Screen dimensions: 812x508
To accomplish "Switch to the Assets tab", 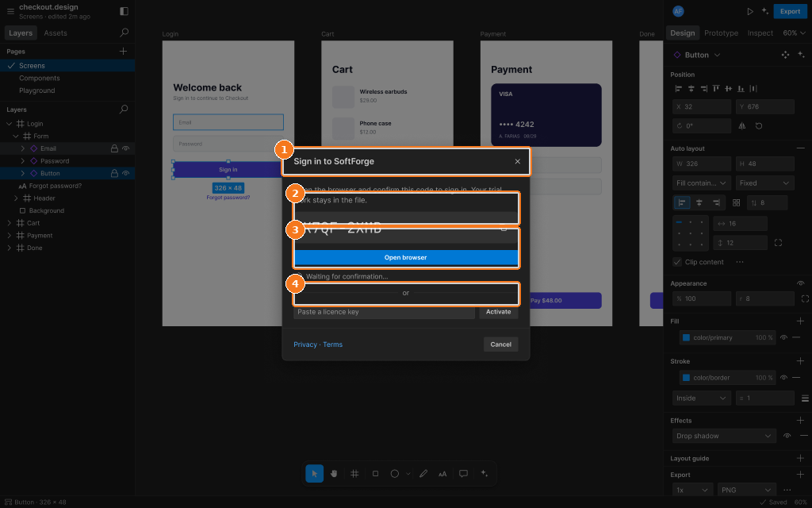I will [56, 33].
